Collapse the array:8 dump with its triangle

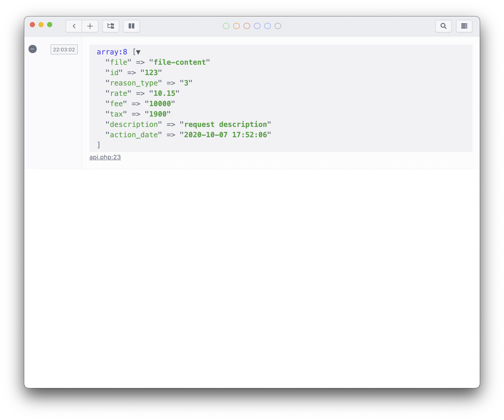coord(138,52)
